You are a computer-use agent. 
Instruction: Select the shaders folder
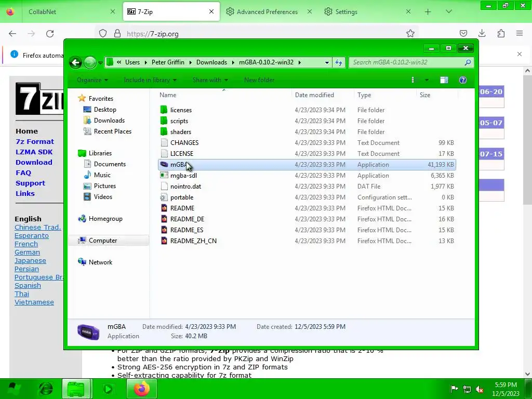(x=181, y=131)
